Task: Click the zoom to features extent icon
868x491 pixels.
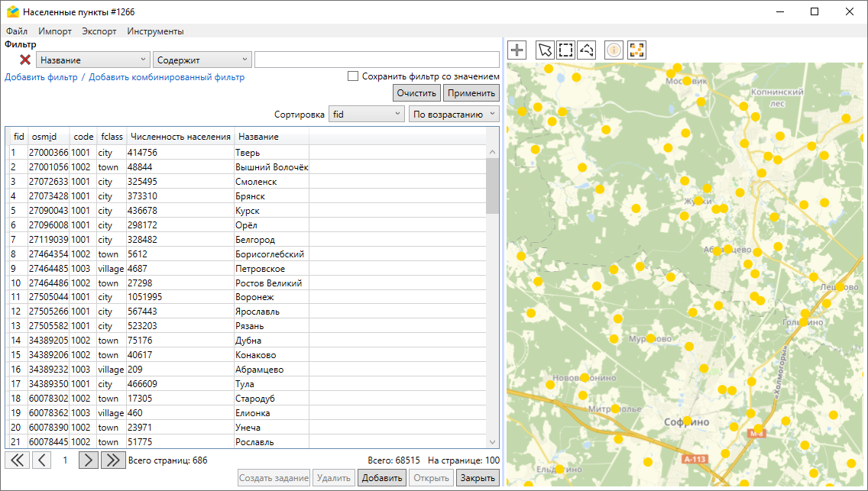Action: coord(636,50)
